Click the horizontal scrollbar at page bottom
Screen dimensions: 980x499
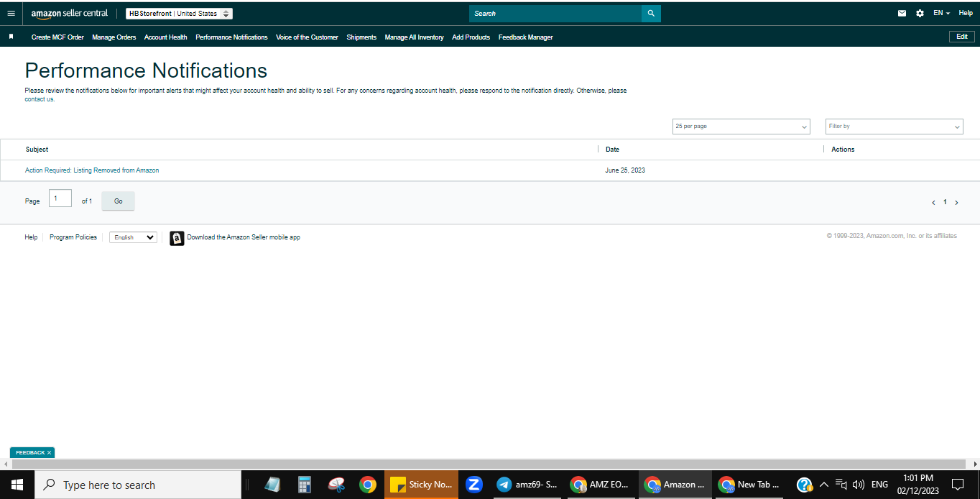490,464
